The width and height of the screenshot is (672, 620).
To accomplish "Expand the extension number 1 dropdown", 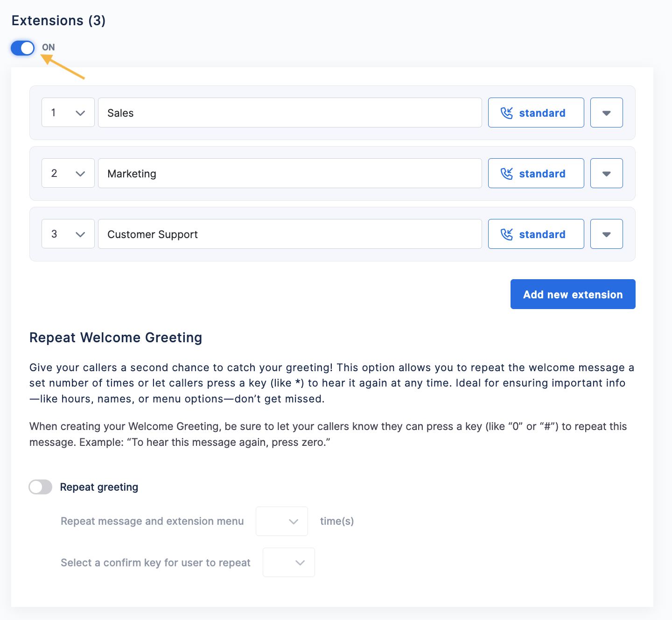I will [68, 113].
